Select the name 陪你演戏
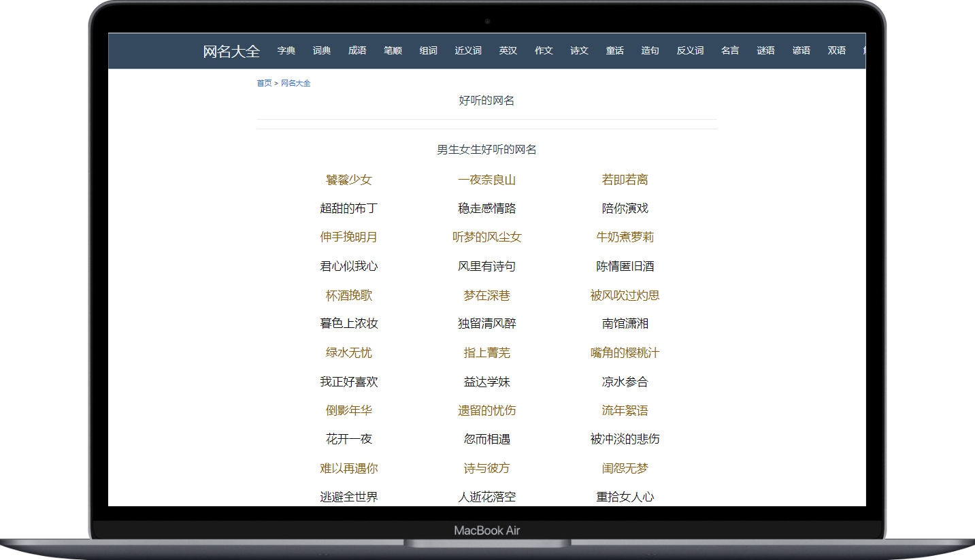This screenshot has width=975, height=560. pos(625,208)
